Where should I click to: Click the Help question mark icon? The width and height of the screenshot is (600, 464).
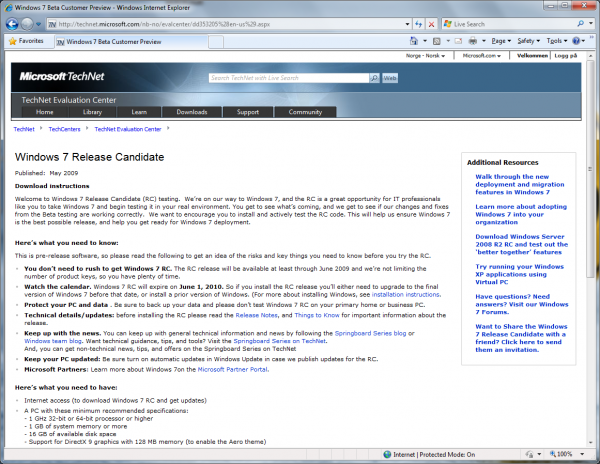[576, 41]
